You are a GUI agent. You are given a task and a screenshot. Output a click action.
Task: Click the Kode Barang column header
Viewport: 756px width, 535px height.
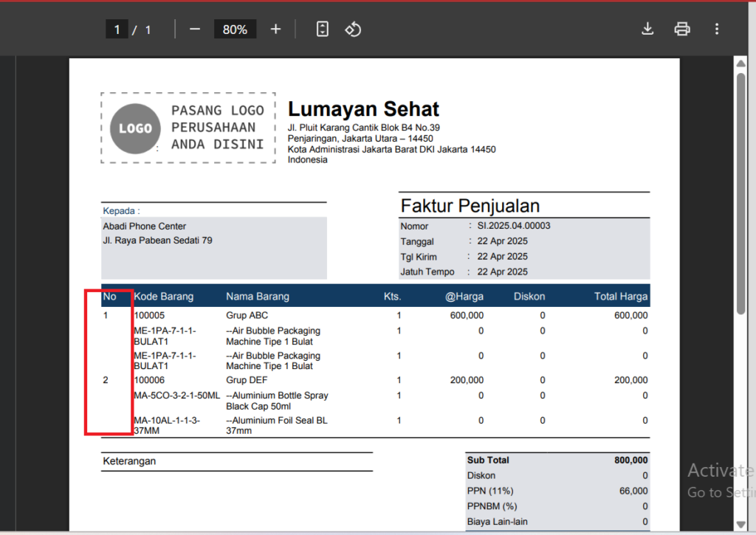(x=163, y=297)
